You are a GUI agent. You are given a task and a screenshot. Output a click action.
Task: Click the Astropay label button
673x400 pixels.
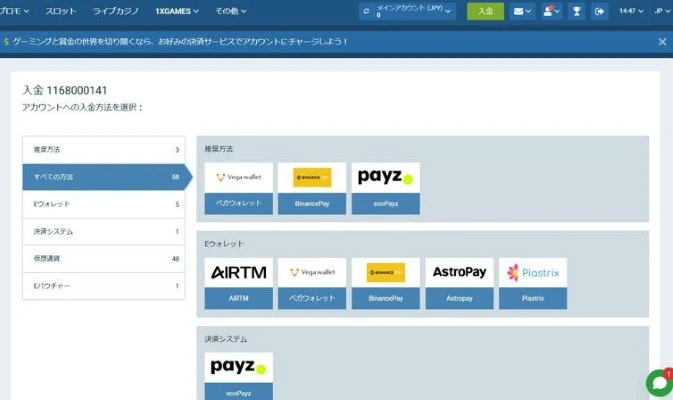[459, 298]
